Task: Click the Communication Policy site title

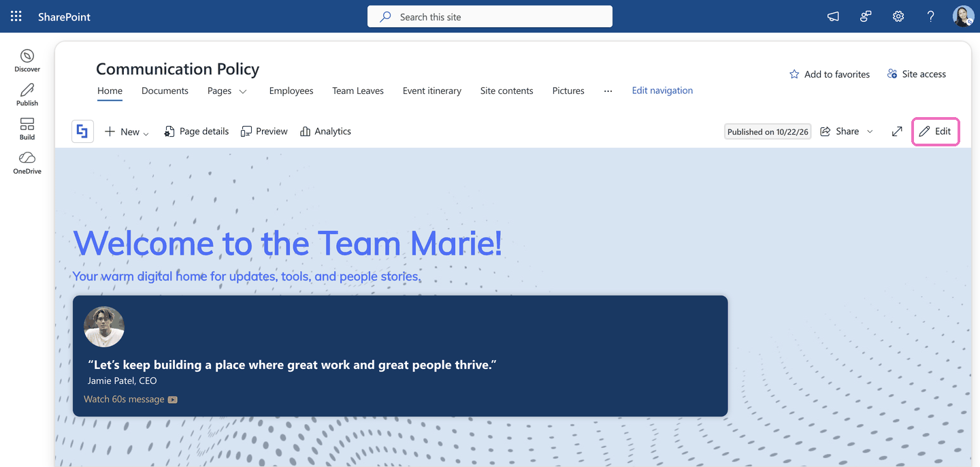Action: click(178, 69)
